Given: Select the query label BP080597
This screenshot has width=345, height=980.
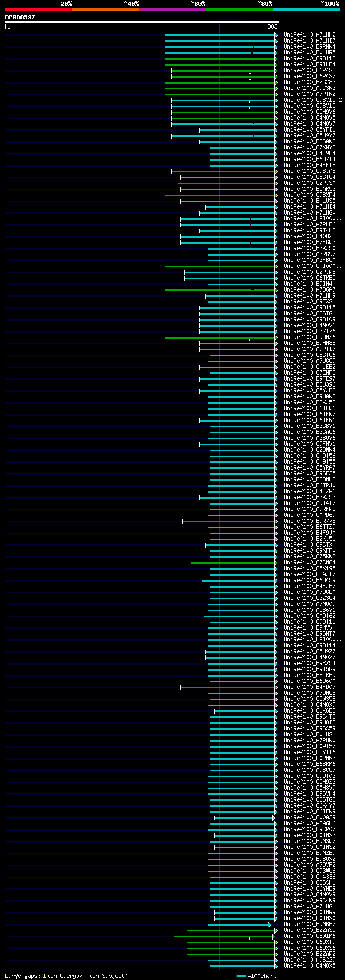Looking at the screenshot, I should (20, 17).
